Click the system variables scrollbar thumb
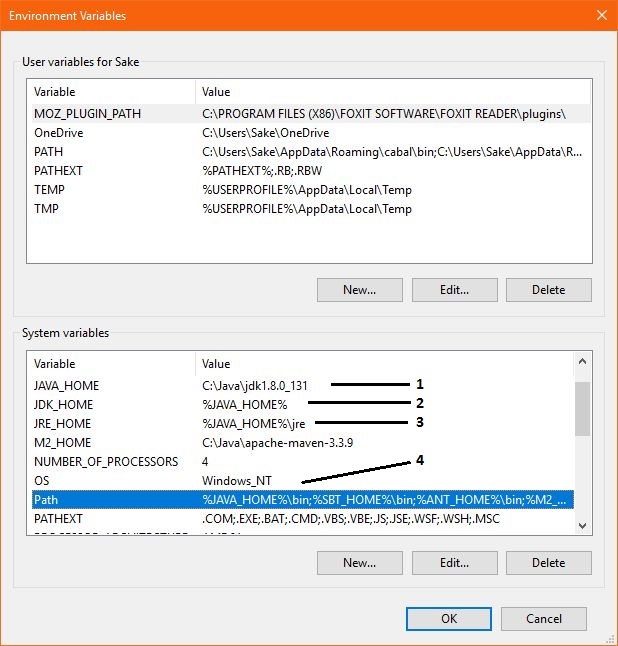Screen dimensions: 618x646 [x=582, y=408]
